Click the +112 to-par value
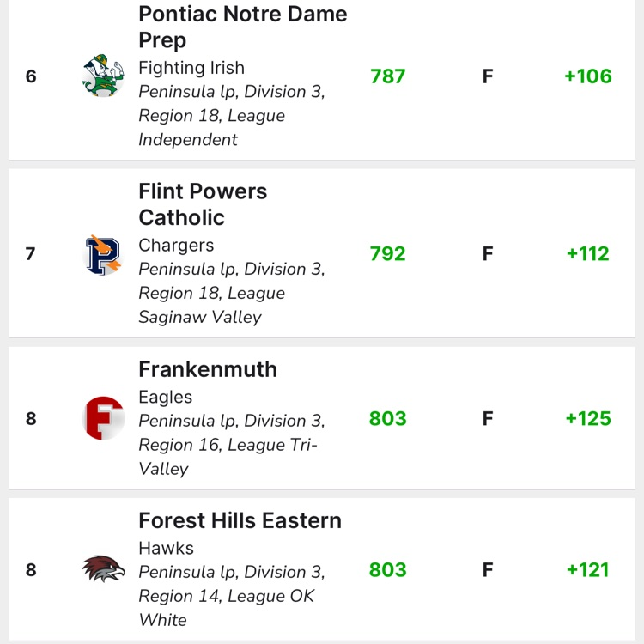This screenshot has width=644, height=644. click(x=588, y=254)
